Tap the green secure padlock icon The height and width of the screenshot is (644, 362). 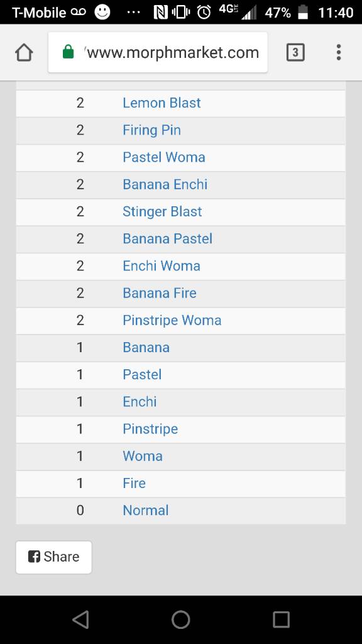(x=68, y=53)
